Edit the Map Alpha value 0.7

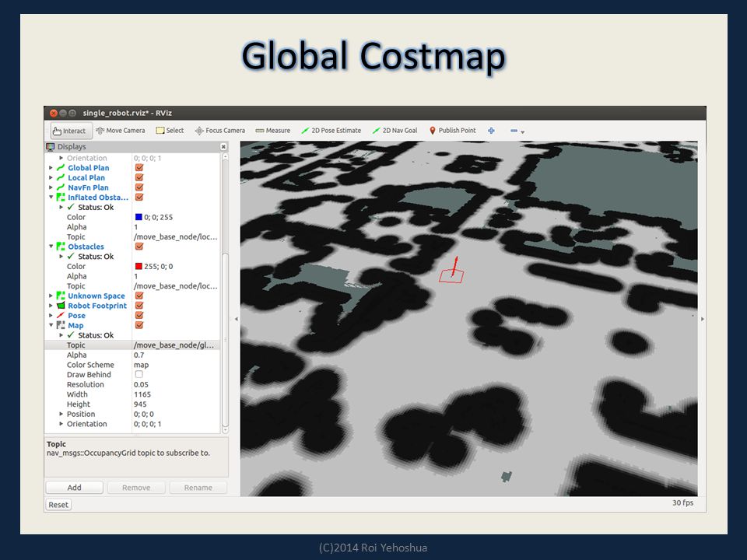point(176,355)
